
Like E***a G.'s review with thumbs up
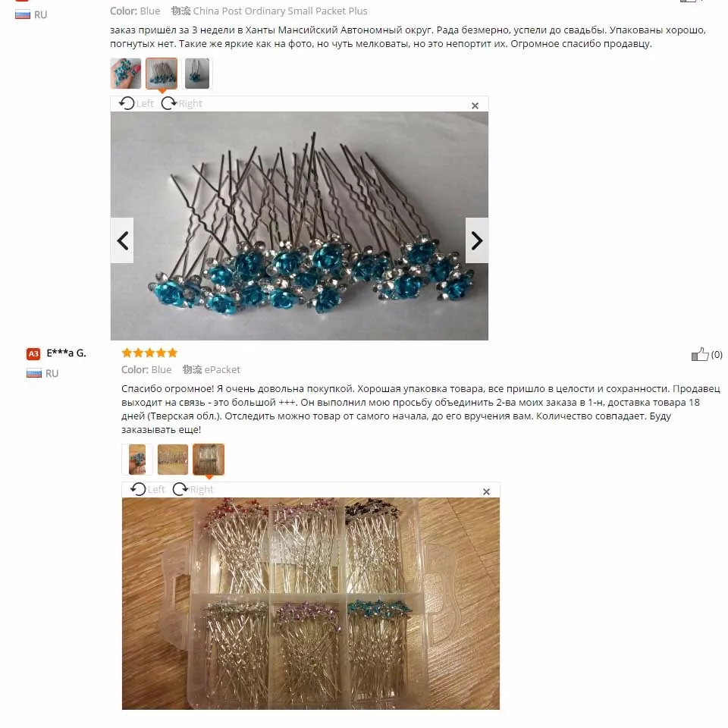tap(700, 354)
